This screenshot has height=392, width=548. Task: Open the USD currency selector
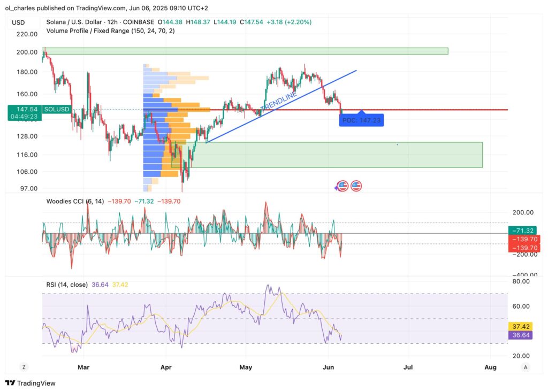pos(19,22)
